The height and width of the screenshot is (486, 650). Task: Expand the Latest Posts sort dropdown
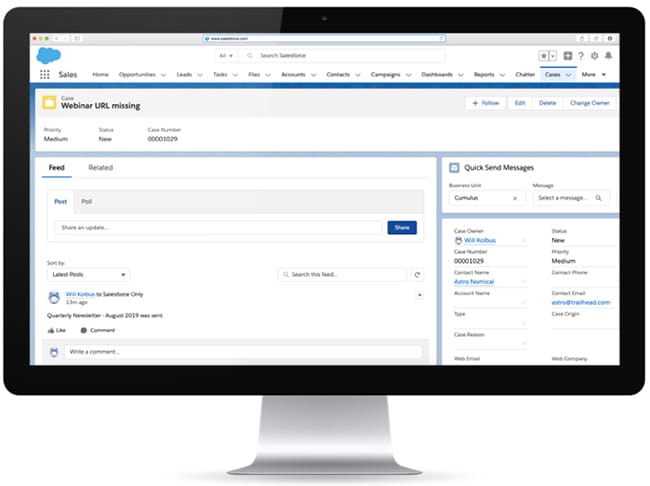pyautogui.click(x=88, y=274)
